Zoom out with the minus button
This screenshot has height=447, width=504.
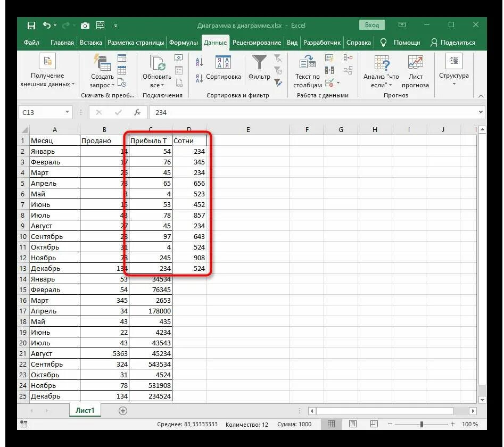click(x=390, y=424)
